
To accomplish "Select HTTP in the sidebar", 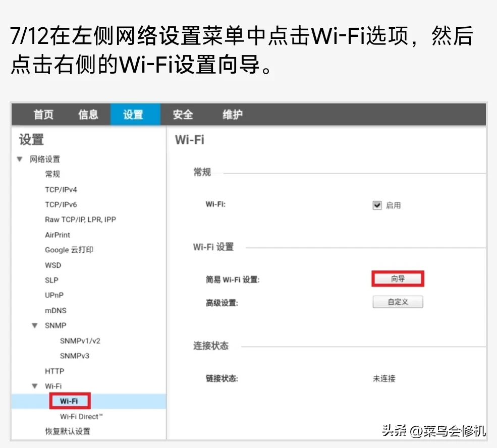I will point(54,371).
